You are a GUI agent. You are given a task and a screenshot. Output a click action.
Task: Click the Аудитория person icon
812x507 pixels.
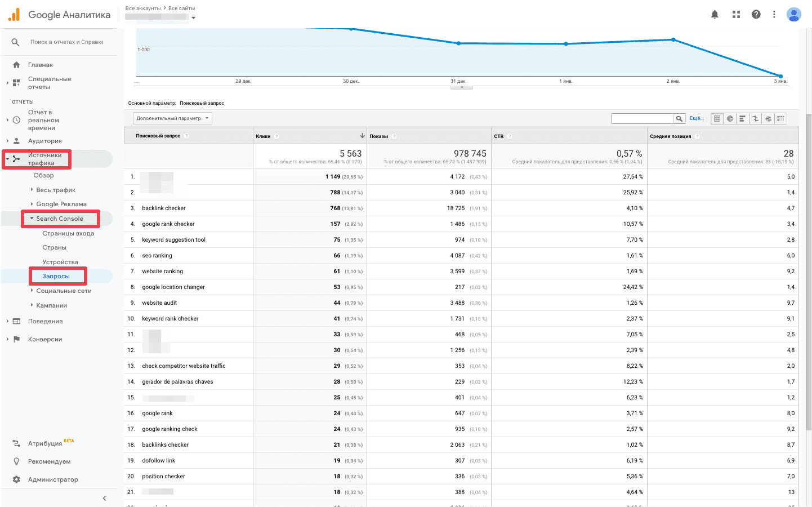tap(16, 141)
